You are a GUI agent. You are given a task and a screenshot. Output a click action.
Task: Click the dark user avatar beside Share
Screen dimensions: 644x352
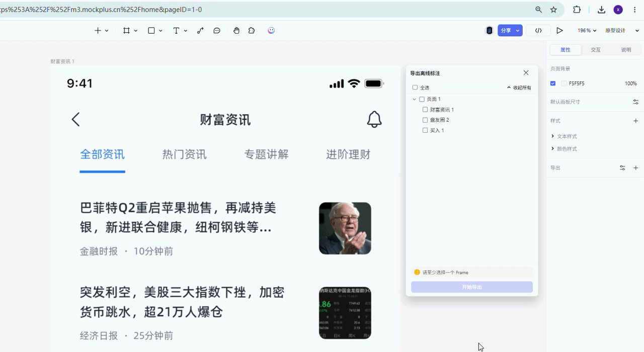pyautogui.click(x=489, y=31)
